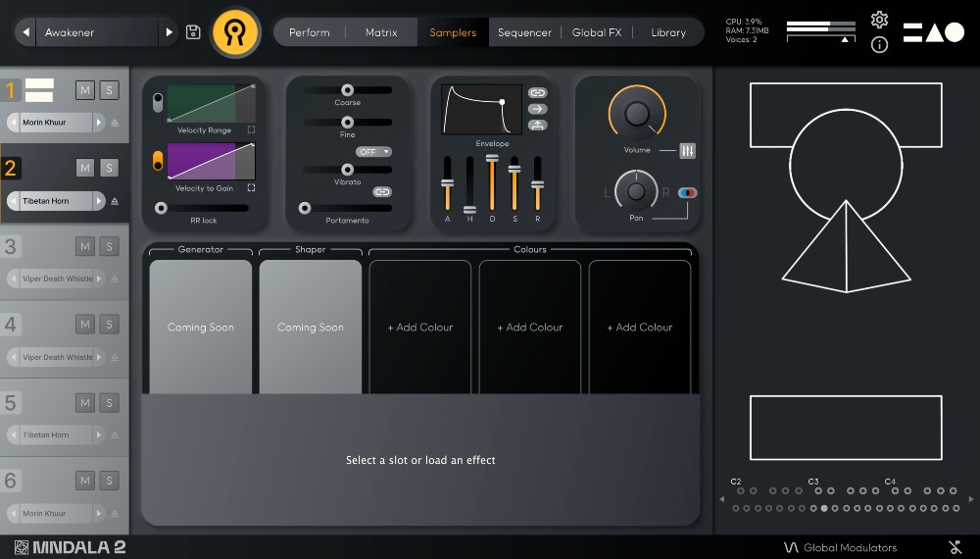Viewport: 980px width, 559px height.
Task: Click the save preset floppy disk icon
Action: pos(193,32)
